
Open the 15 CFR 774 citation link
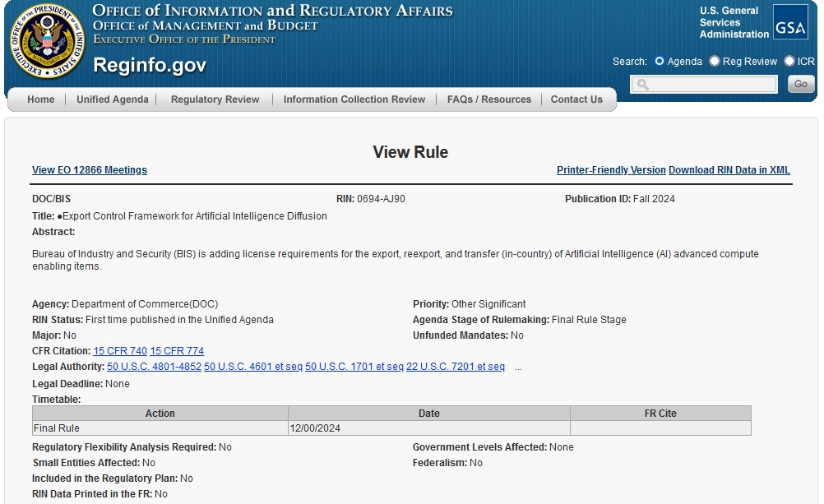coord(177,350)
